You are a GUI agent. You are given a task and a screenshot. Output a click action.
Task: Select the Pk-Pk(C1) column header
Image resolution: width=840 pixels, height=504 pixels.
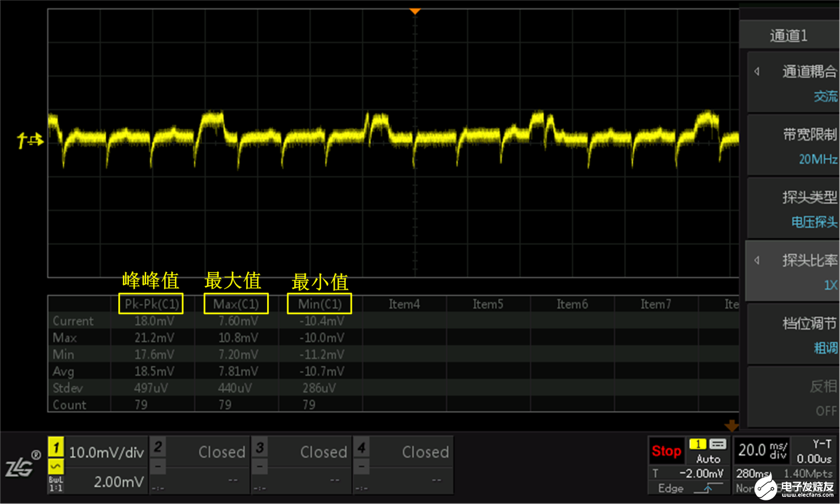[151, 304]
